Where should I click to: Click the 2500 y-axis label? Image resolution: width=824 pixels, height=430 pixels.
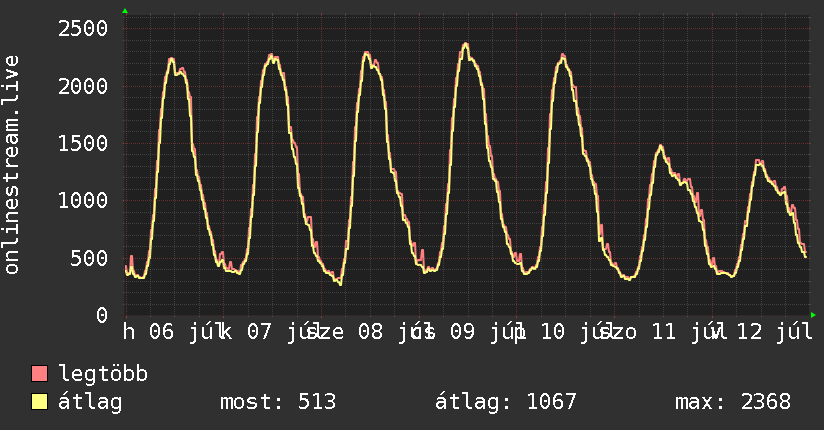point(83,28)
